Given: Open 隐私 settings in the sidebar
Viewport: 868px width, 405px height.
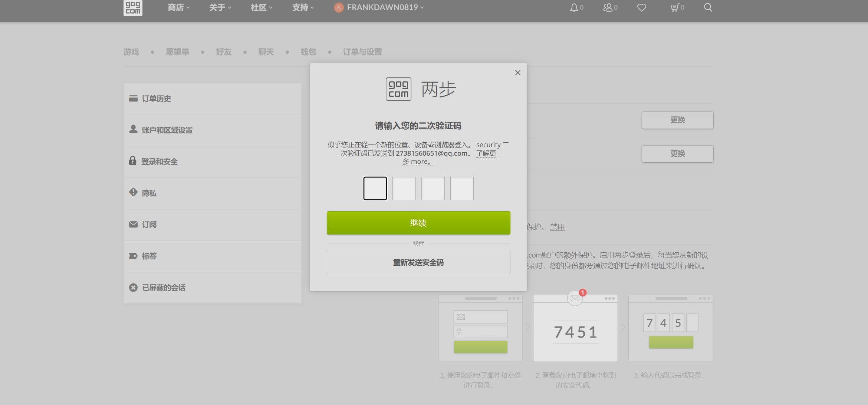Looking at the screenshot, I should coord(213,193).
